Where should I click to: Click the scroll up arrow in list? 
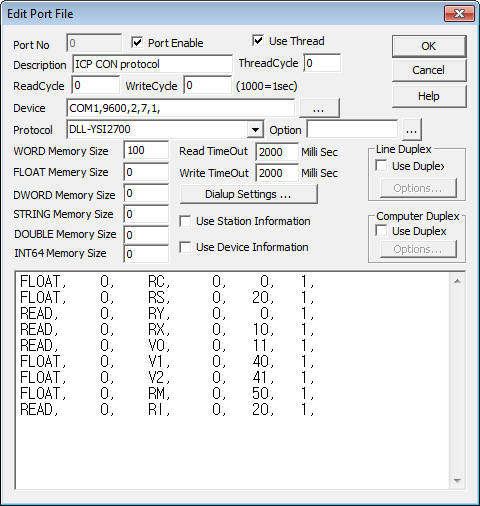point(457,281)
